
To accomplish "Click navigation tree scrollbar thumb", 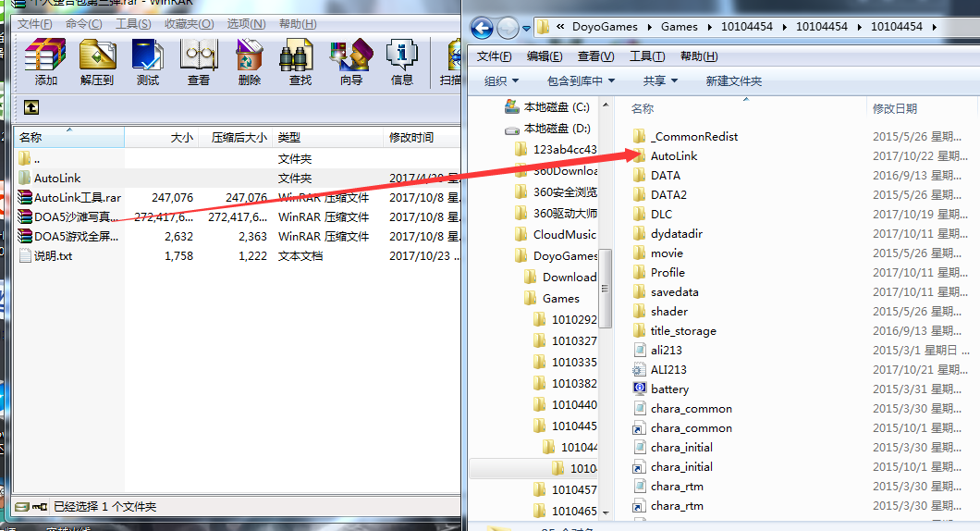I will coord(605,288).
